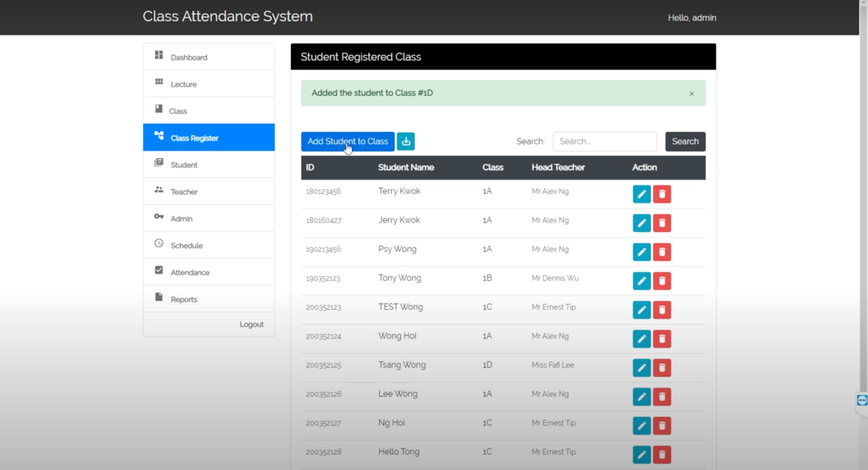Delete Psy Wong's registration row
This screenshot has height=470, width=868.
(662, 252)
